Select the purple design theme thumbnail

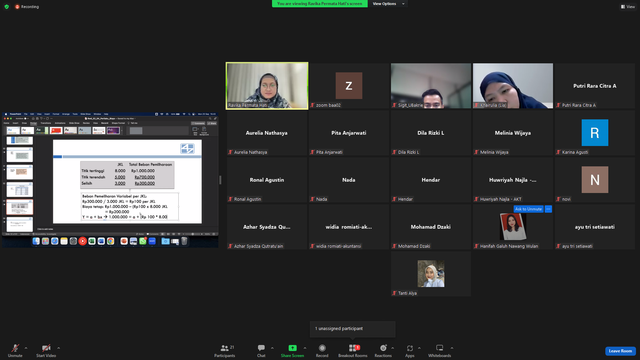(x=113, y=131)
